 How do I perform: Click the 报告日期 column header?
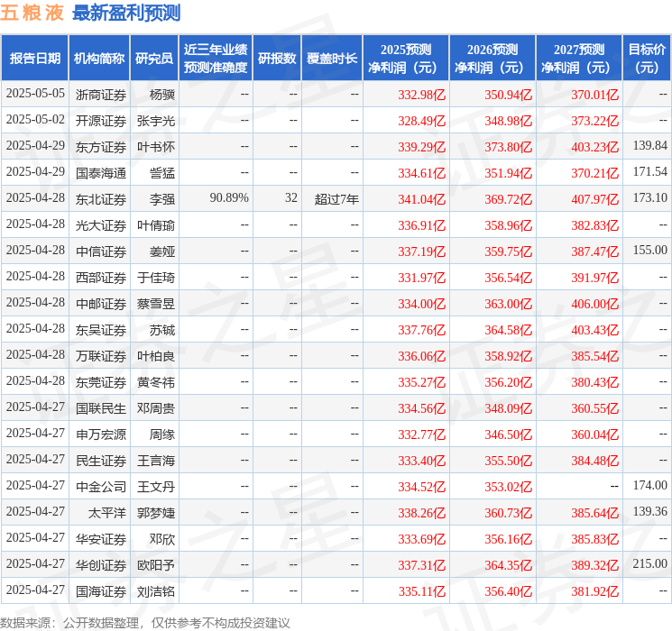point(34,58)
